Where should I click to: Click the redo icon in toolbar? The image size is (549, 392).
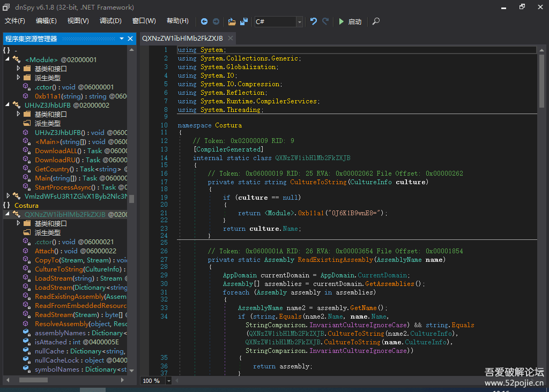pyautogui.click(x=325, y=21)
